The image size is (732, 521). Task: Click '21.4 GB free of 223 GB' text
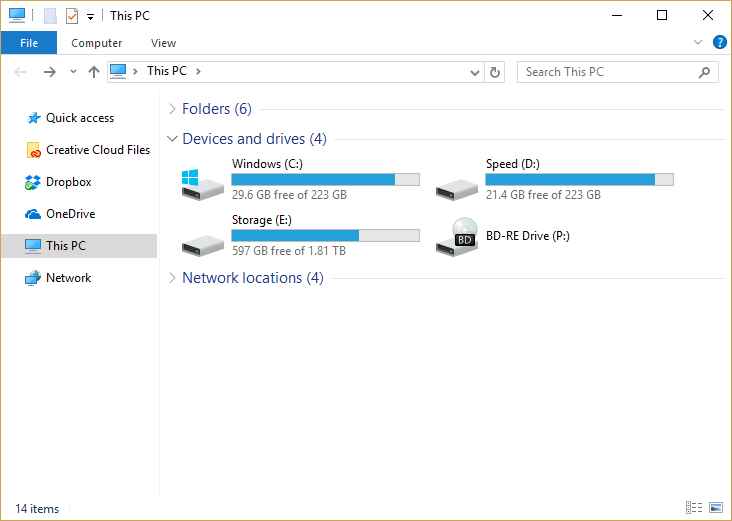click(543, 195)
